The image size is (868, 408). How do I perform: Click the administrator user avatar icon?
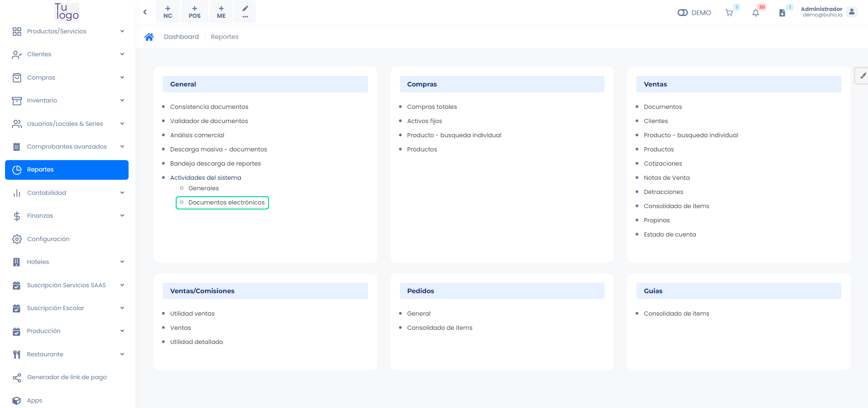pos(852,12)
